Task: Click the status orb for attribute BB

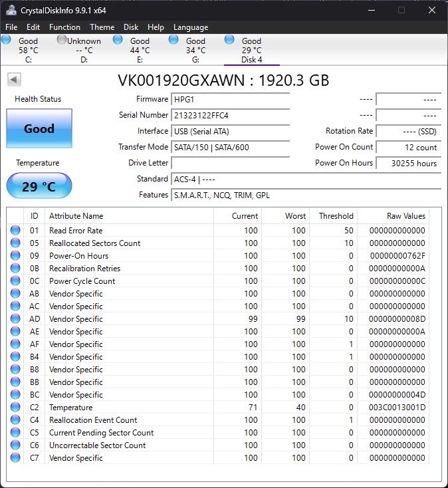Action: pyautogui.click(x=15, y=382)
